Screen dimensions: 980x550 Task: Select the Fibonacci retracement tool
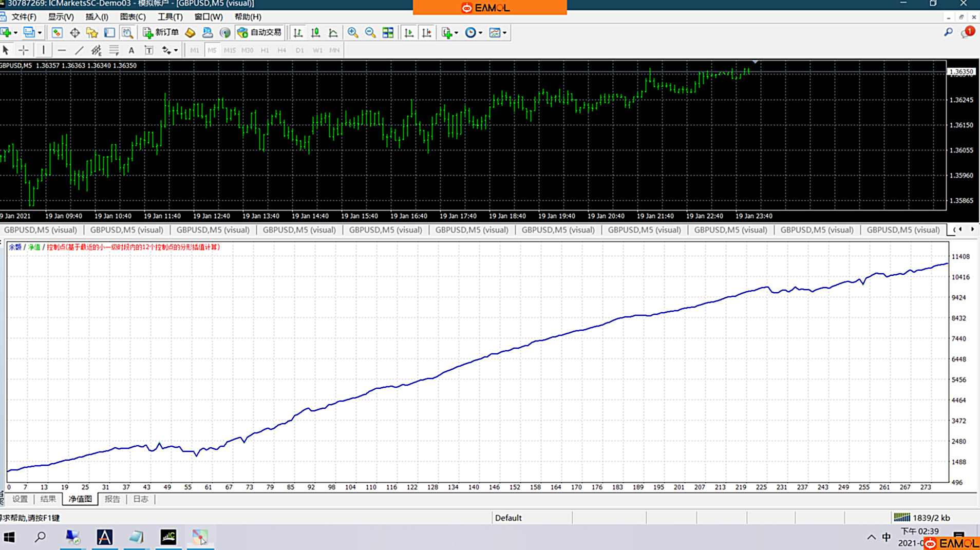114,50
